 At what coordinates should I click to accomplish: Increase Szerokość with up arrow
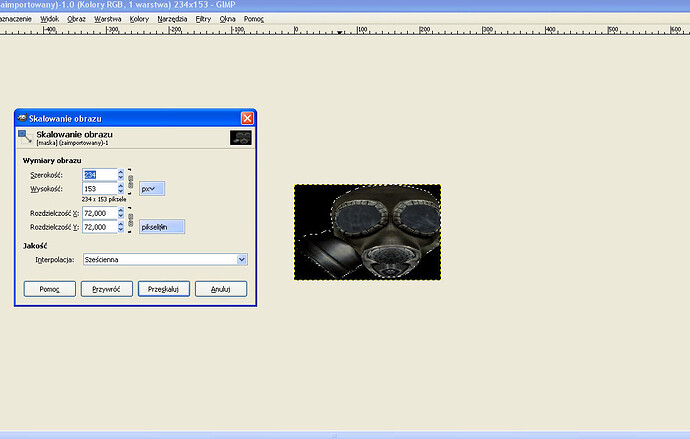click(x=121, y=172)
